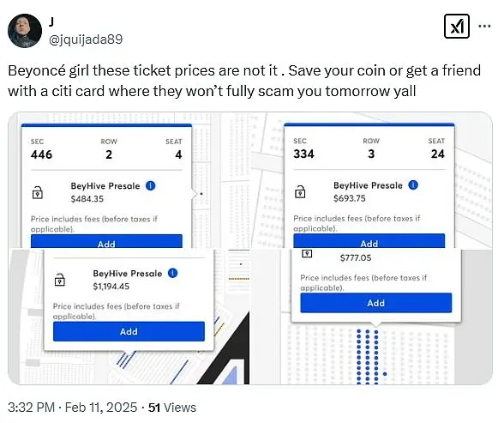
Task: Add the $1,194.45 ticket
Action: click(x=129, y=331)
